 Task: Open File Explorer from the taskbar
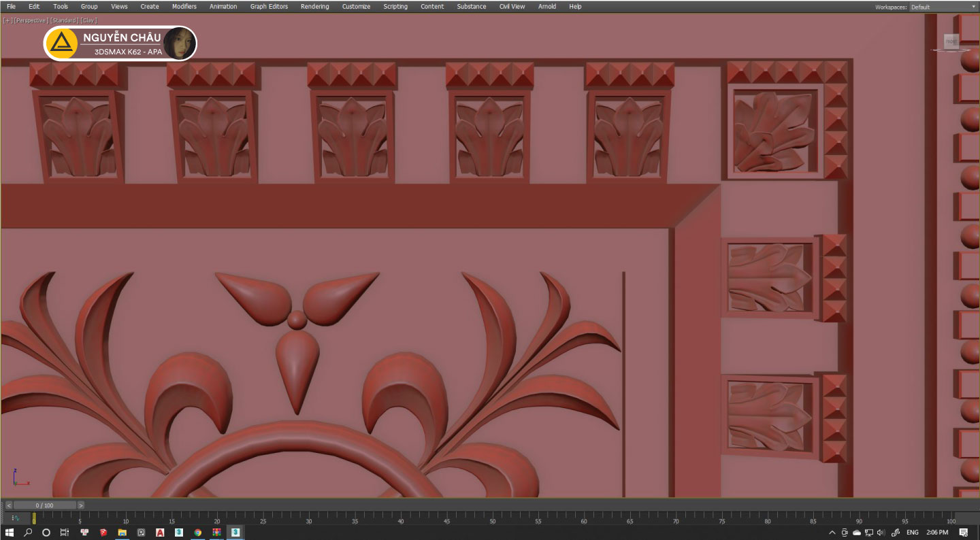click(x=122, y=533)
